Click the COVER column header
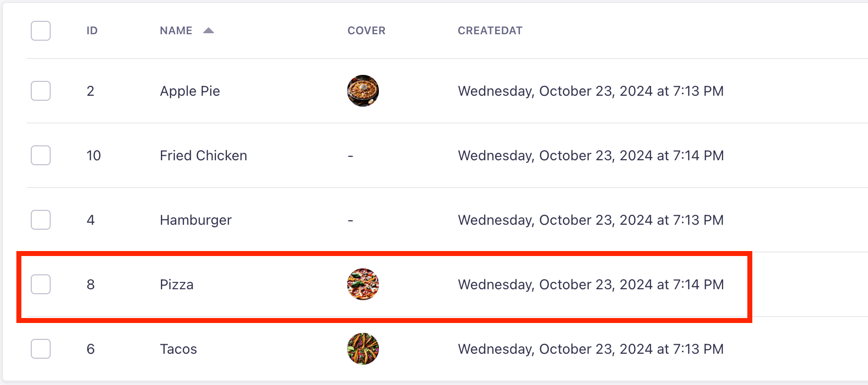 point(366,31)
